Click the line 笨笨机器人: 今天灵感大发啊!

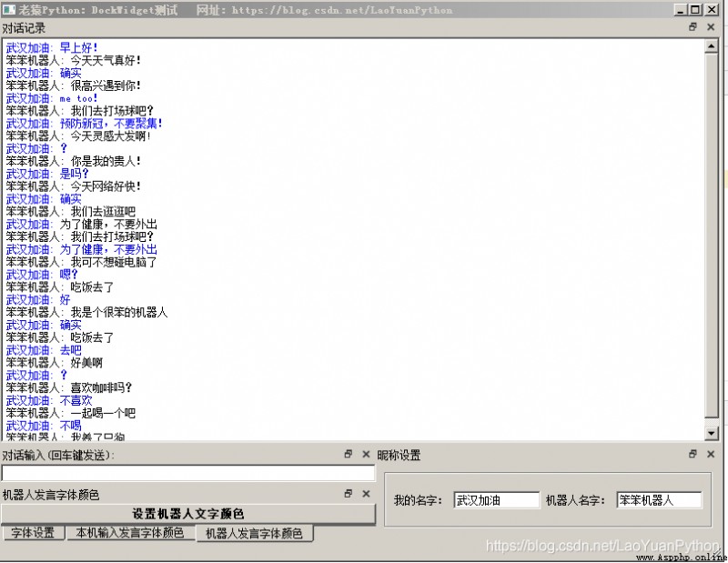[x=78, y=136]
